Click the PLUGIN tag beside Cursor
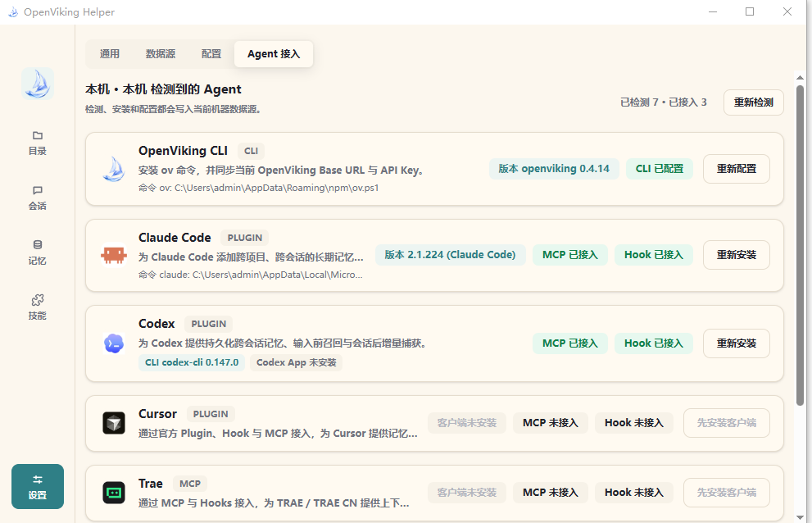The image size is (812, 523). click(x=211, y=414)
